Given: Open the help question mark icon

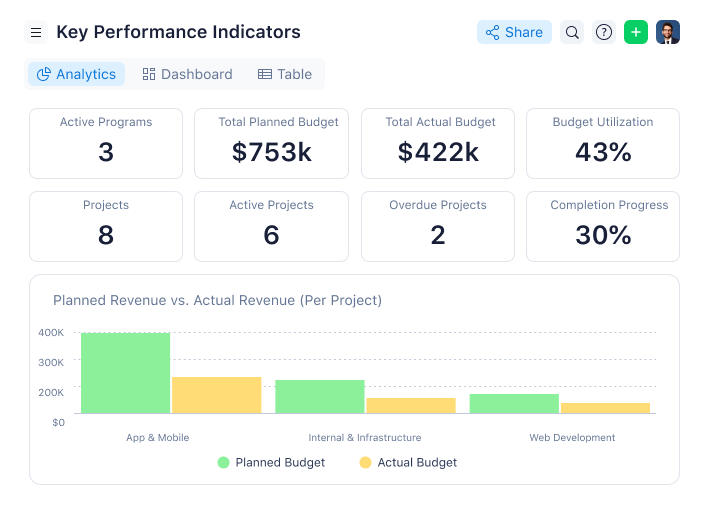Looking at the screenshot, I should 604,32.
